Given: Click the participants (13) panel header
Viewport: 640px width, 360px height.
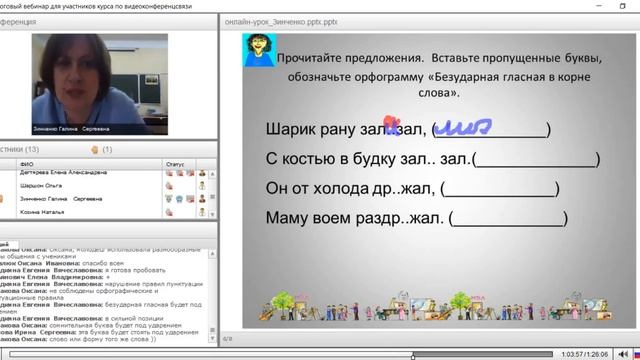Looking at the screenshot, I should pos(109,149).
